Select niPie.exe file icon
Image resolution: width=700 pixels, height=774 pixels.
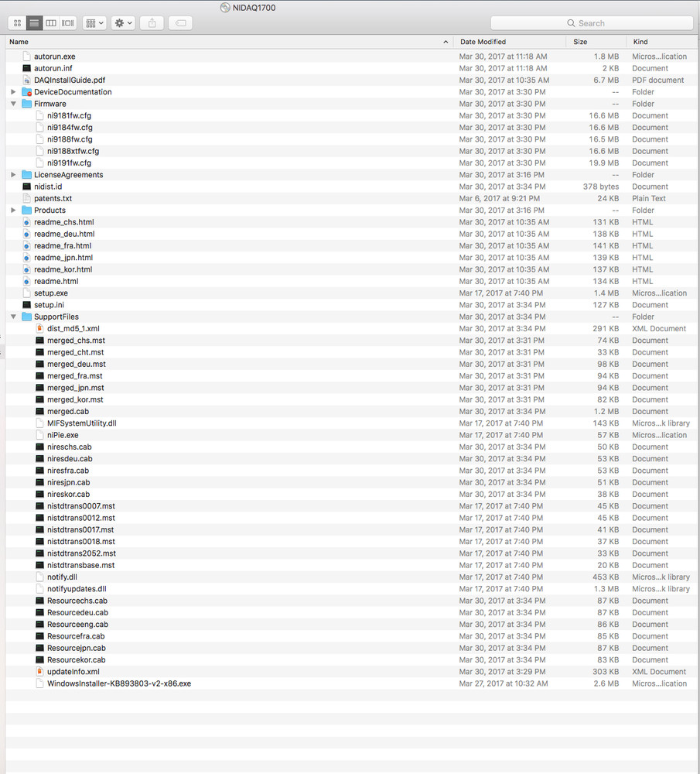click(x=40, y=435)
